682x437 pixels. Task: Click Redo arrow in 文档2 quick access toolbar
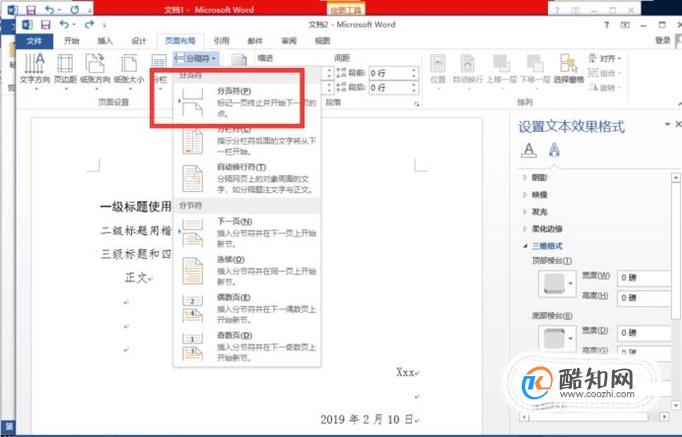(x=89, y=24)
